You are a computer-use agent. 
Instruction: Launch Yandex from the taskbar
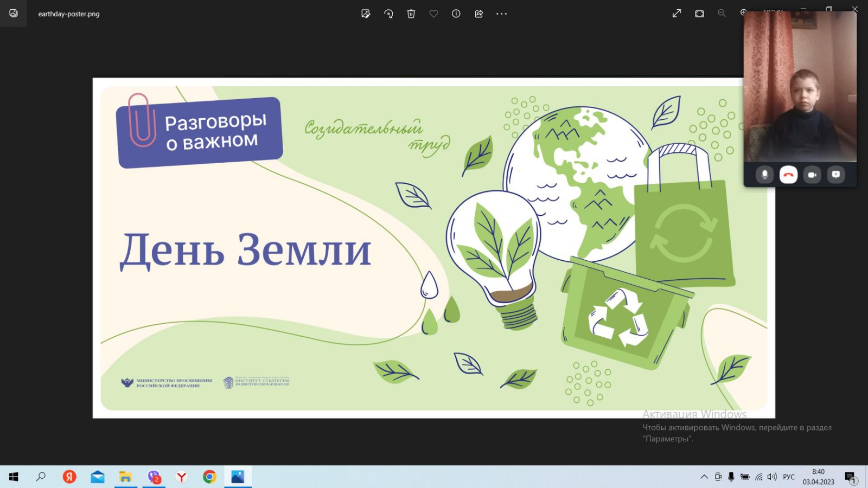click(69, 477)
